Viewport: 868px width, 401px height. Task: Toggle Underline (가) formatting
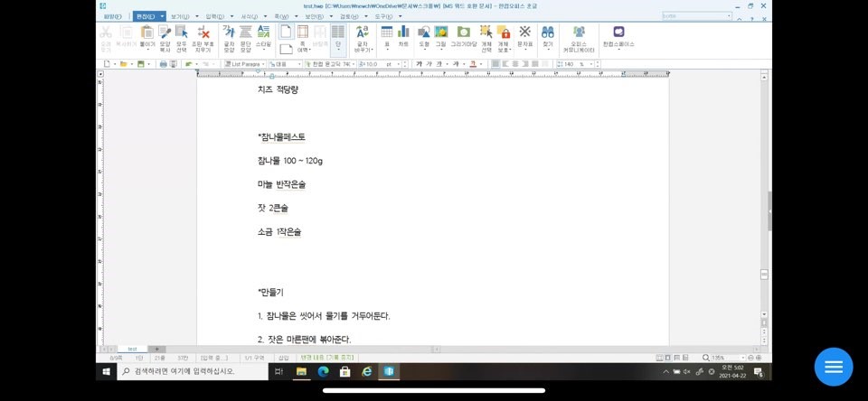(439, 64)
